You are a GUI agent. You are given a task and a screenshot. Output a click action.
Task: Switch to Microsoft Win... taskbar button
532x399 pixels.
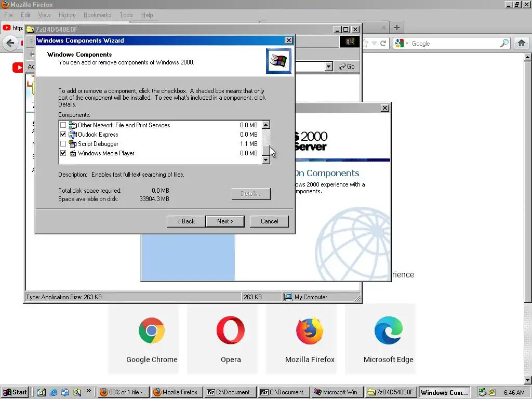point(337,392)
